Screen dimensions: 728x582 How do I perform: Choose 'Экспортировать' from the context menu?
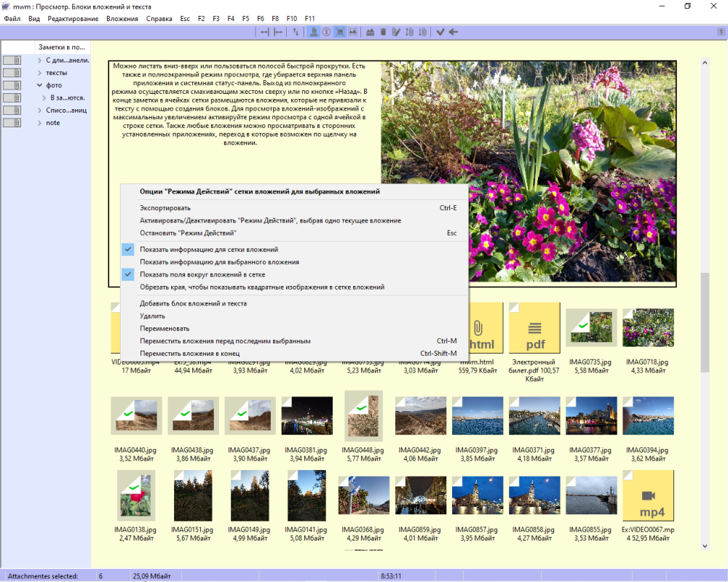[165, 208]
